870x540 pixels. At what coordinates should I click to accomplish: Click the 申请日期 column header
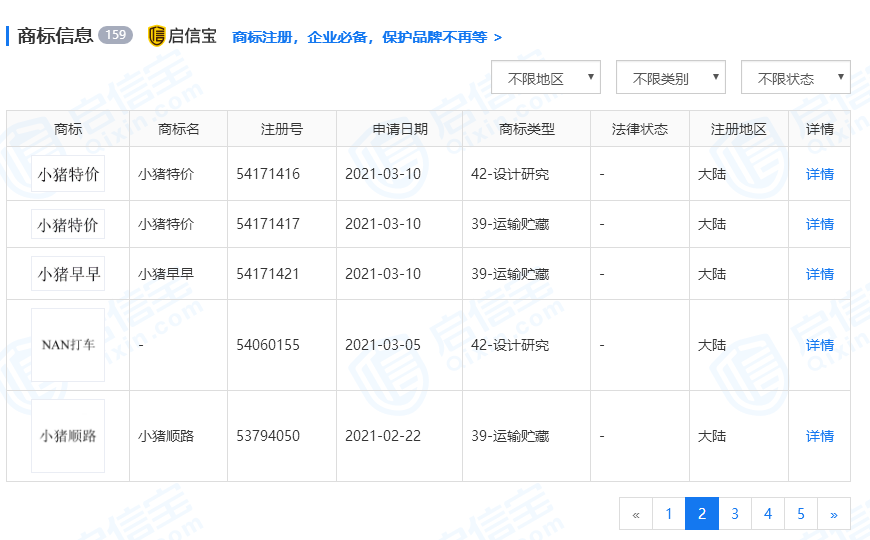pos(399,129)
